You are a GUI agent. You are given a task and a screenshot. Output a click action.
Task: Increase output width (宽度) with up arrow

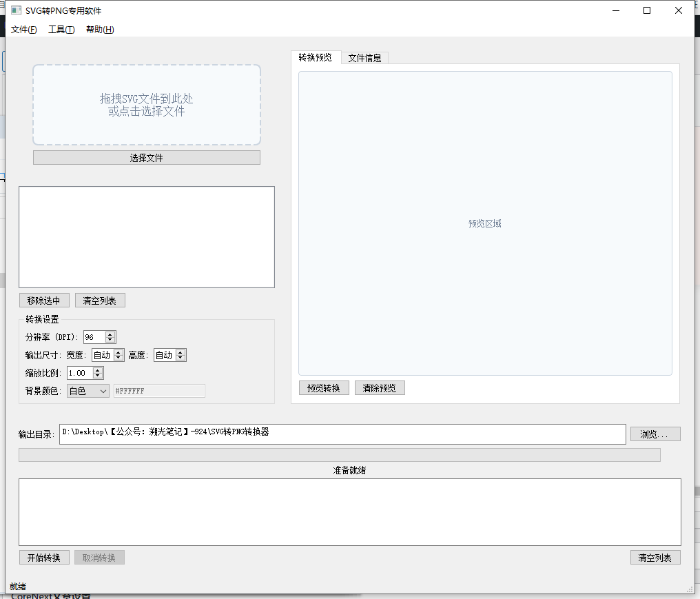tap(119, 353)
